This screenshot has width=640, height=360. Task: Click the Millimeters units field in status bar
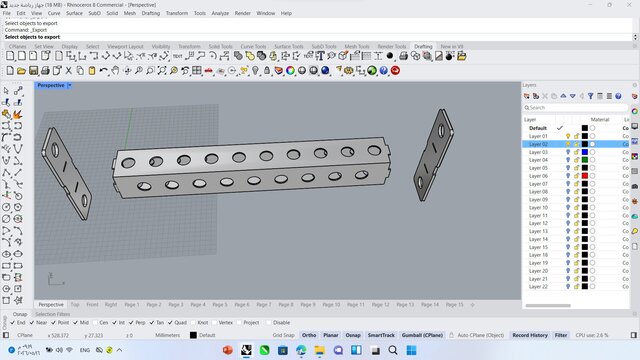coord(167,335)
